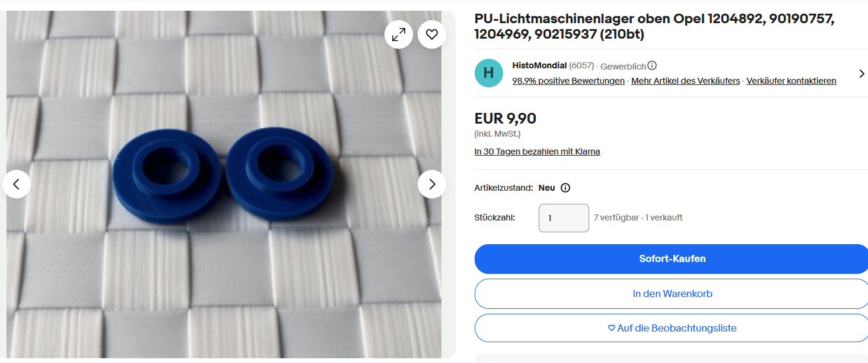Show previous product image
The width and height of the screenshot is (868, 363).
click(x=17, y=184)
